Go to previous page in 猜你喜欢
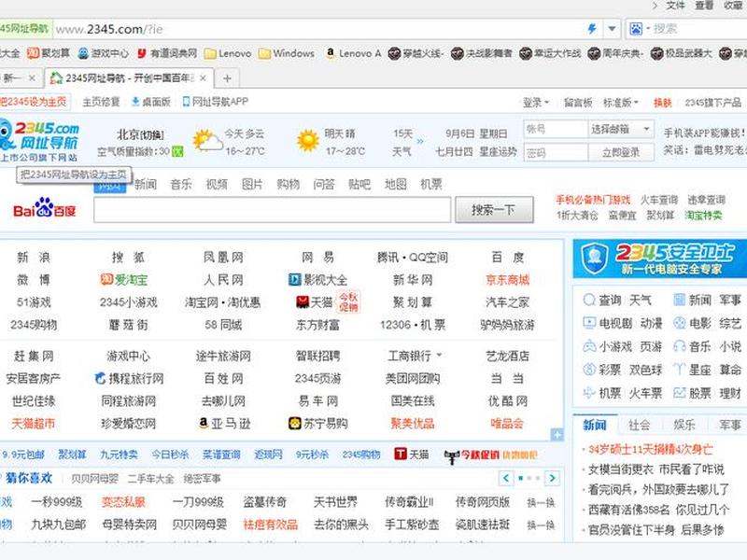747x560 pixels. tap(506, 478)
